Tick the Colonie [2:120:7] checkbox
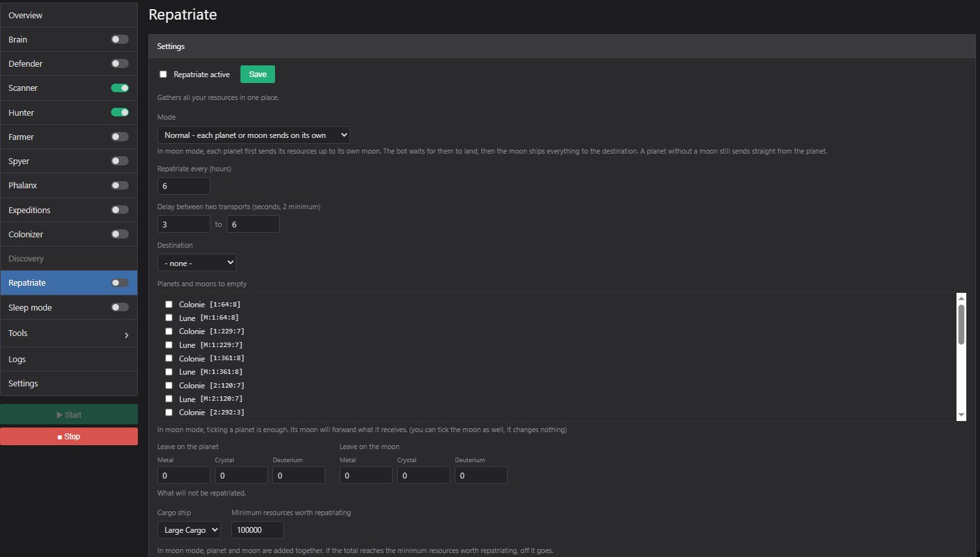 pos(169,386)
